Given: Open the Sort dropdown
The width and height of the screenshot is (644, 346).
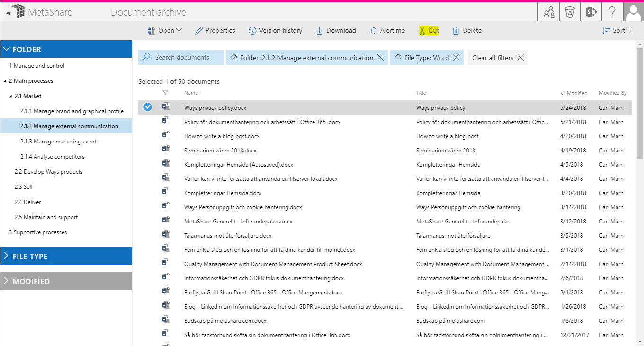Looking at the screenshot, I should 617,30.
